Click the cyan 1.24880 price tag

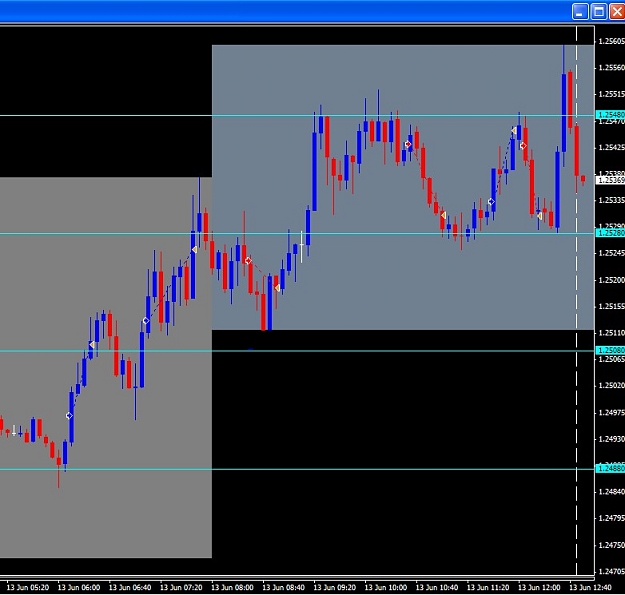[611, 468]
